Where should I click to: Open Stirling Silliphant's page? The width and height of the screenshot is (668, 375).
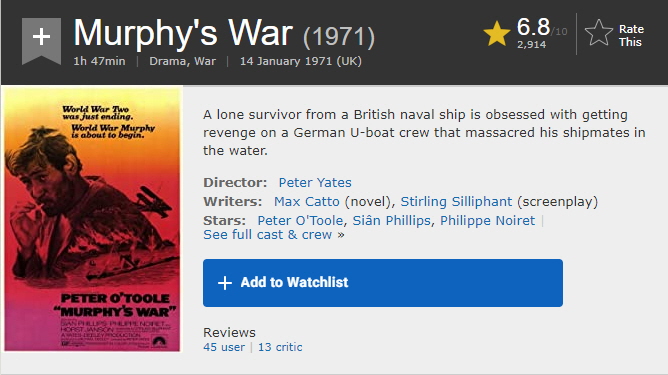click(456, 202)
